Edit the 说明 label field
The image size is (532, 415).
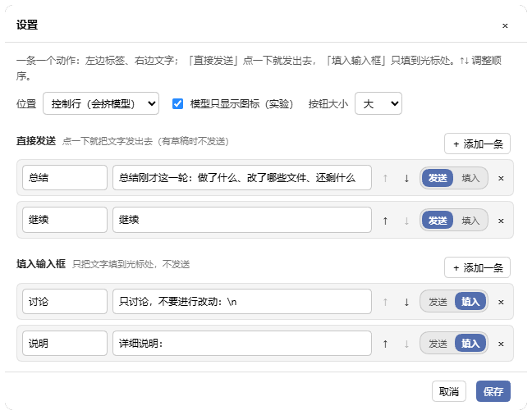coord(65,343)
